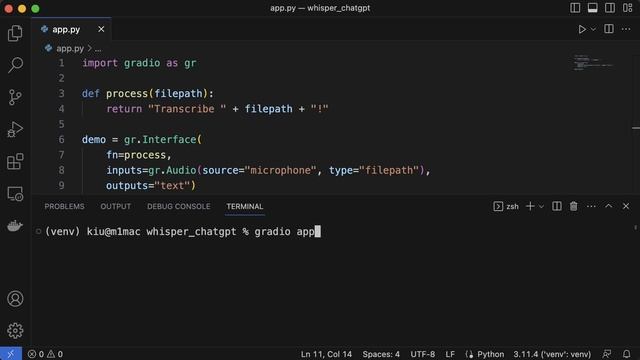Viewport: 640px width, 360px height.
Task: Close the terminal panel
Action: click(x=626, y=206)
